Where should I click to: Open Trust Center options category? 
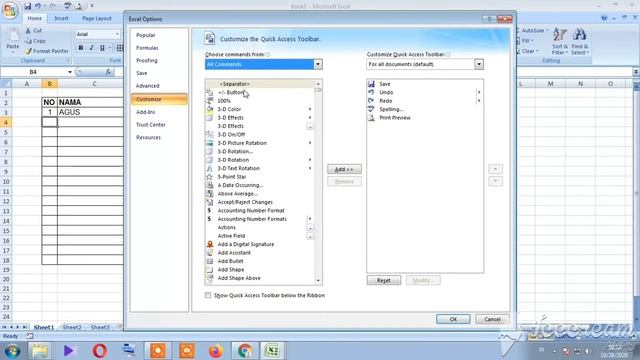(x=159, y=124)
